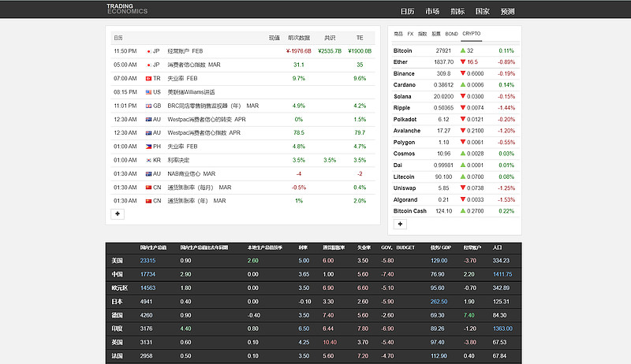Click red down arrow beside Ripple
The image size is (631, 364).
[x=463, y=108]
